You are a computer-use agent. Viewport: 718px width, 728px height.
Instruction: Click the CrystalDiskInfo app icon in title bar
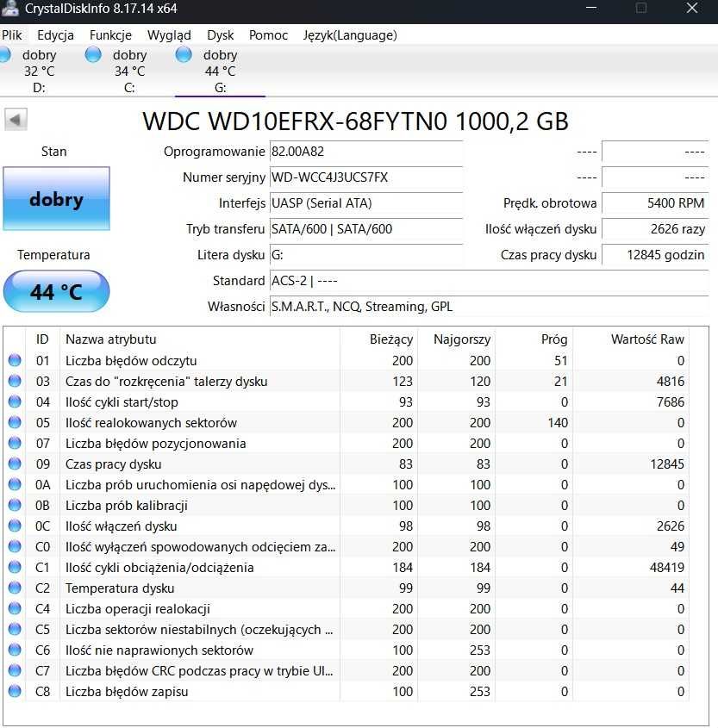click(x=9, y=8)
